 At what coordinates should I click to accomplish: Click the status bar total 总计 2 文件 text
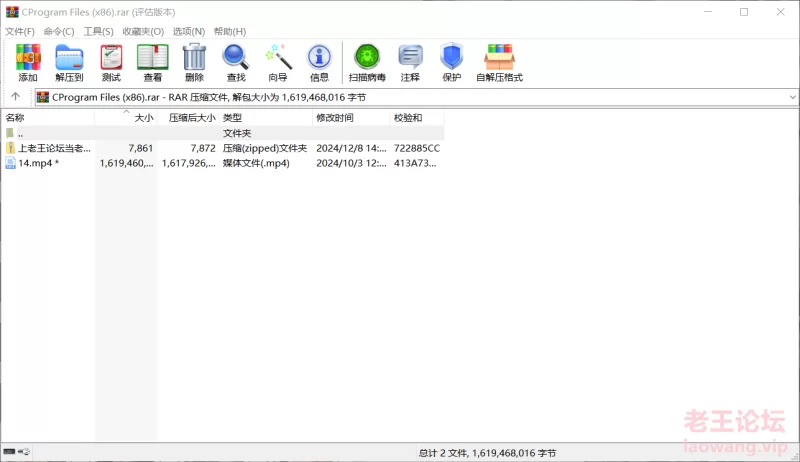pyautogui.click(x=487, y=453)
